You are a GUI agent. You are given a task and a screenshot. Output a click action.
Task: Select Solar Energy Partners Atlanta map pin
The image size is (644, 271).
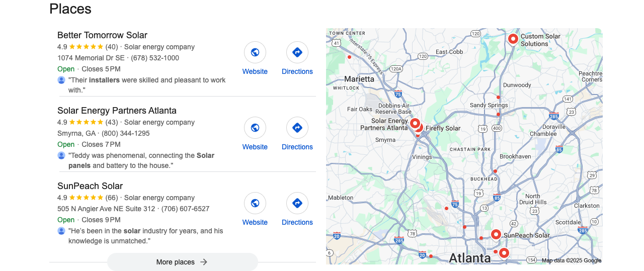(415, 123)
